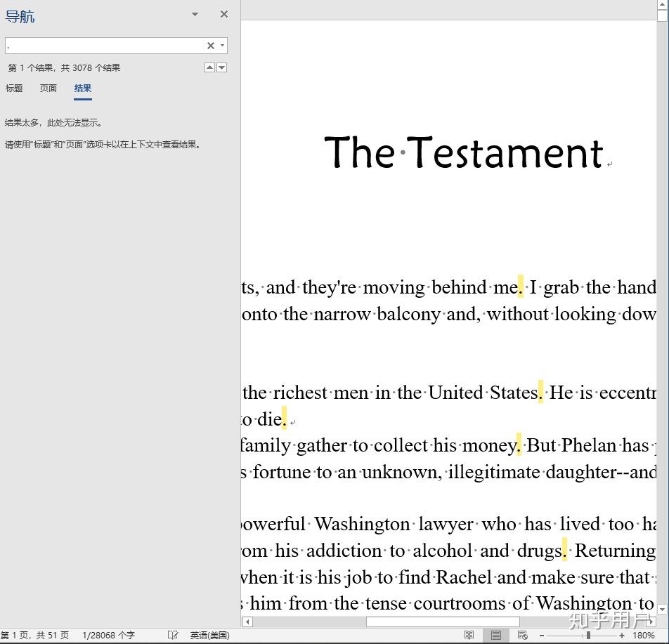Close the 导航 navigation pane
The height and width of the screenshot is (644, 669).
point(224,14)
